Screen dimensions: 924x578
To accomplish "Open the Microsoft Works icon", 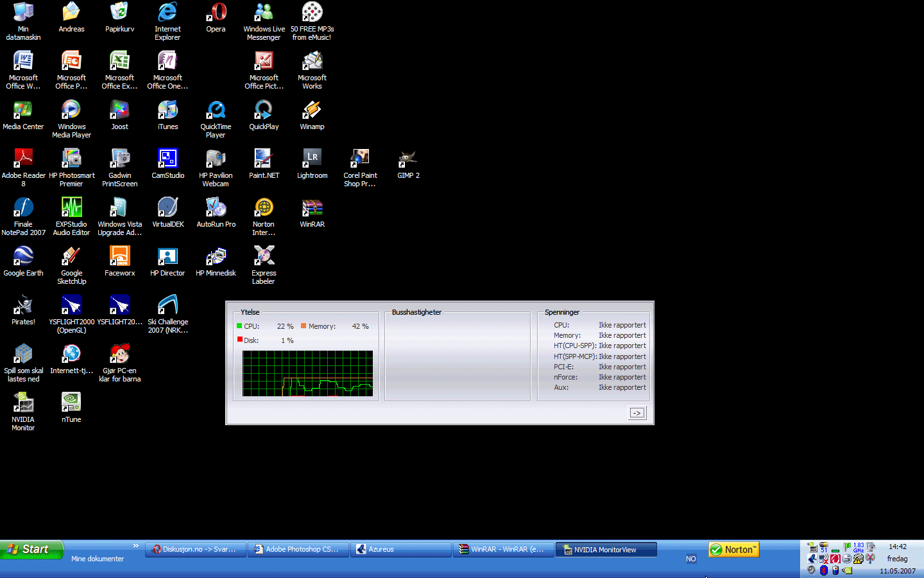I will click(312, 70).
